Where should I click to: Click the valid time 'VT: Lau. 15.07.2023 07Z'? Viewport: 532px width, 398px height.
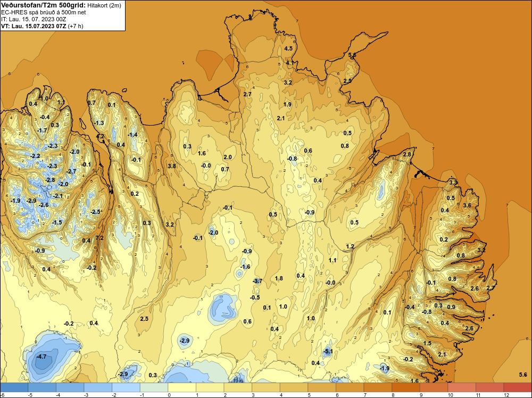[34, 26]
